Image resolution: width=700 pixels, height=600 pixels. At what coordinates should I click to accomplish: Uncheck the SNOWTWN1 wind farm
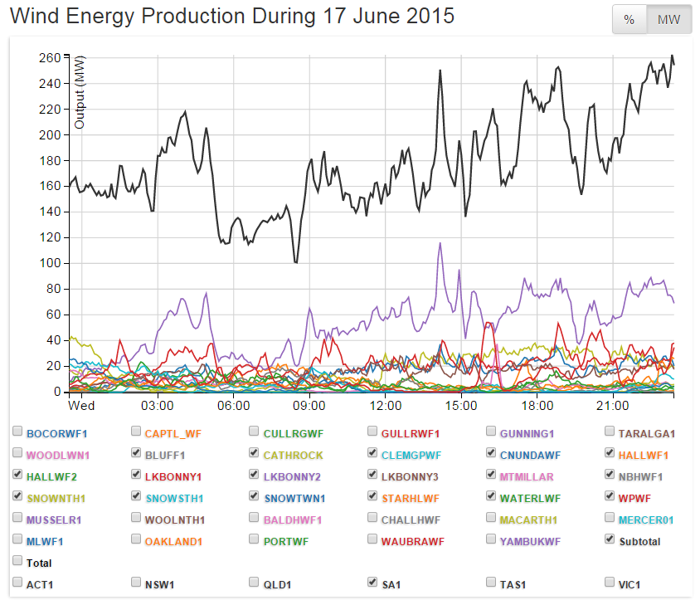click(255, 497)
